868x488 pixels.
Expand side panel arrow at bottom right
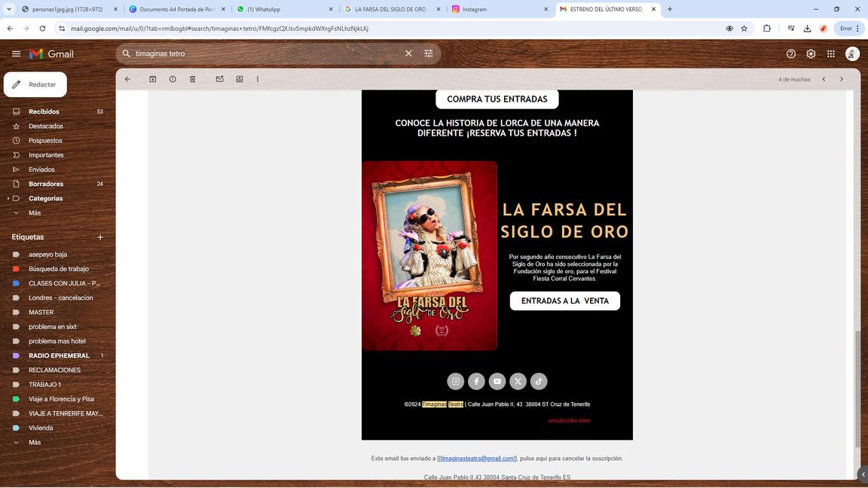pyautogui.click(x=863, y=474)
